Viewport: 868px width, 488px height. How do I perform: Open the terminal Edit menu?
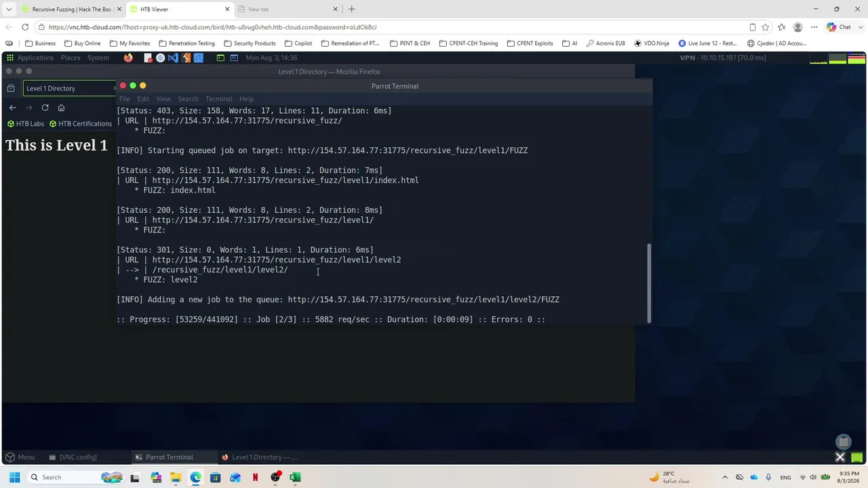click(x=143, y=99)
